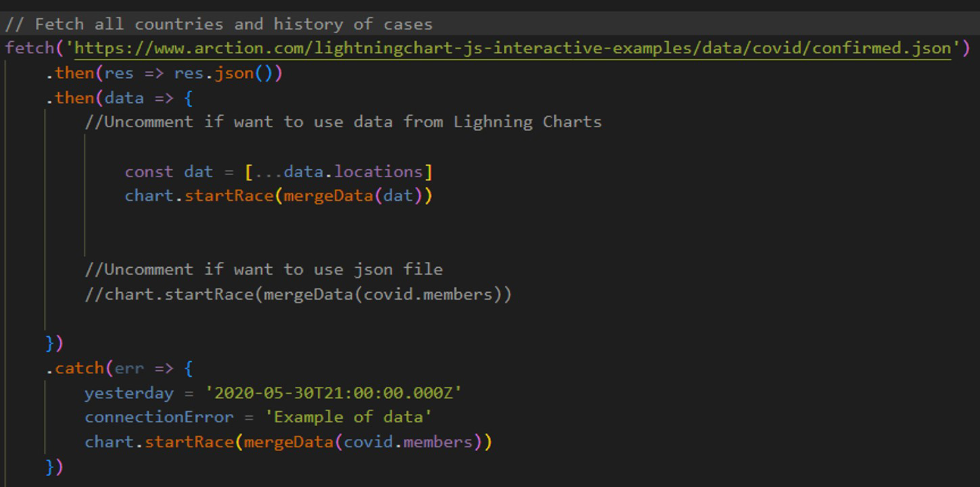Click the 'connectionError' variable
This screenshot has height=487, width=980.
coord(159,417)
